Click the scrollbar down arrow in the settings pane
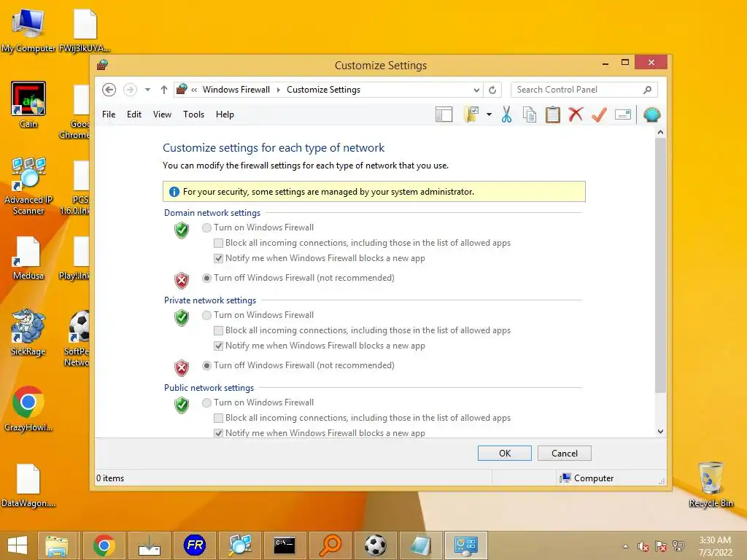This screenshot has height=560, width=747. pyautogui.click(x=660, y=432)
